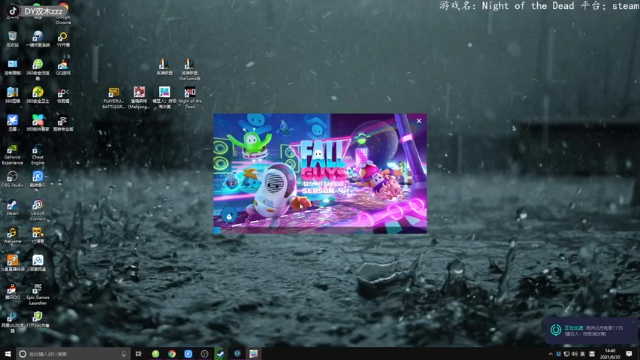This screenshot has width=640, height=360.
Task: Launch the Tencent QQ penguin desktop icon
Action: (x=12, y=291)
